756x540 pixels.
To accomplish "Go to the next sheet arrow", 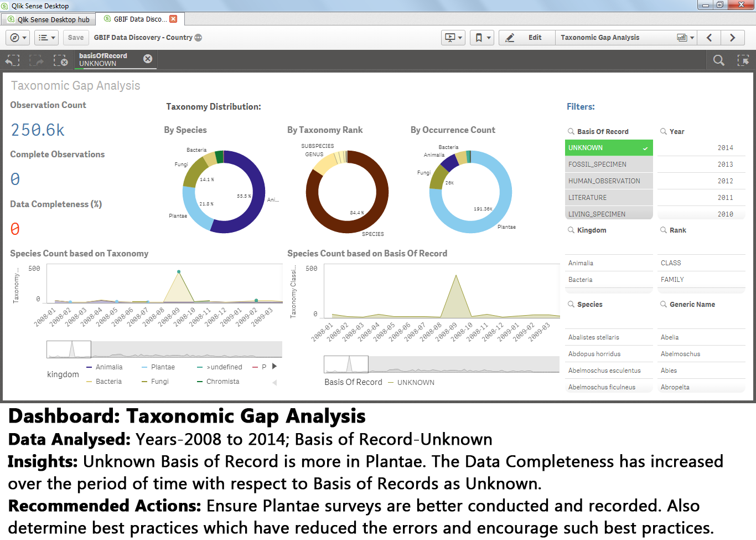I will click(732, 38).
